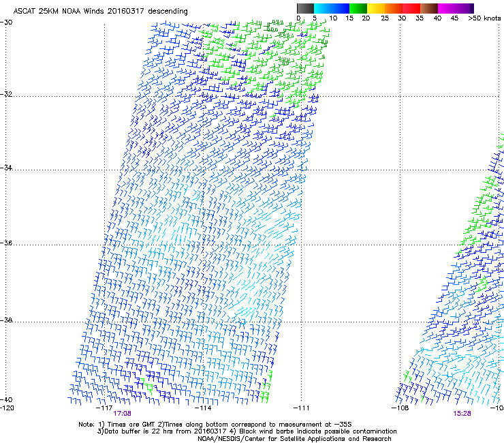504x443 pixels.
Task: Click the -108 longitude axis label
Action: pyautogui.click(x=400, y=408)
